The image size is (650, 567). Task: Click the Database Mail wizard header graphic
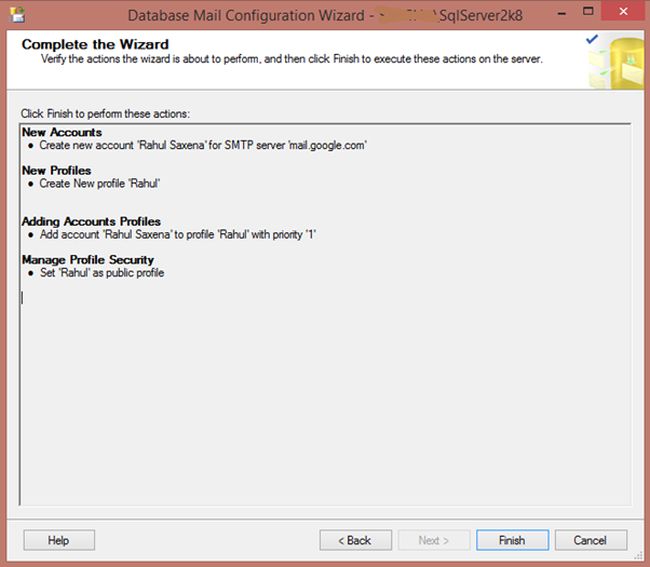click(610, 56)
